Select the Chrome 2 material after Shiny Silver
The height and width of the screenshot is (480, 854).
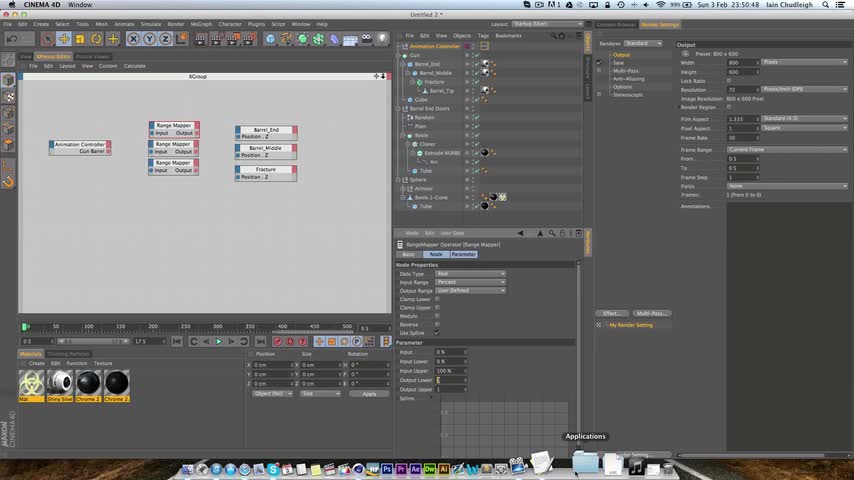tap(88, 386)
